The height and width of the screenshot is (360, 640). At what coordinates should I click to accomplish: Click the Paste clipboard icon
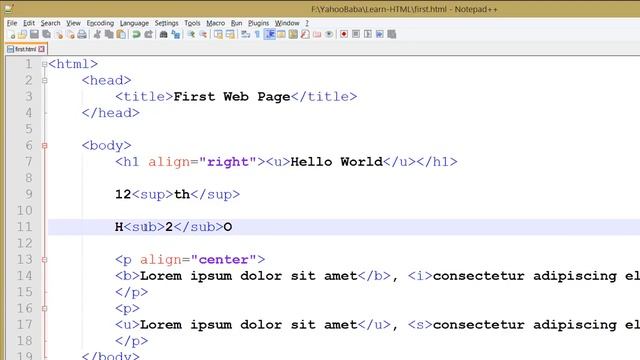(121, 34)
